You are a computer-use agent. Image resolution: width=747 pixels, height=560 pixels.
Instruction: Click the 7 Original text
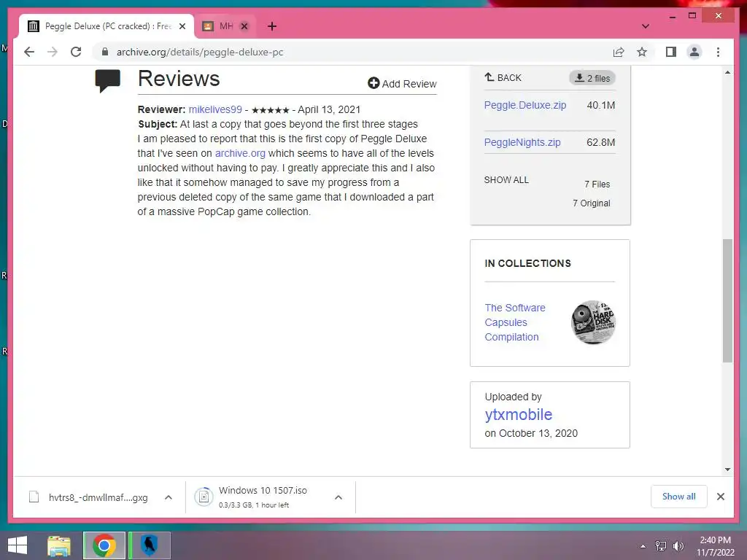[x=591, y=203]
